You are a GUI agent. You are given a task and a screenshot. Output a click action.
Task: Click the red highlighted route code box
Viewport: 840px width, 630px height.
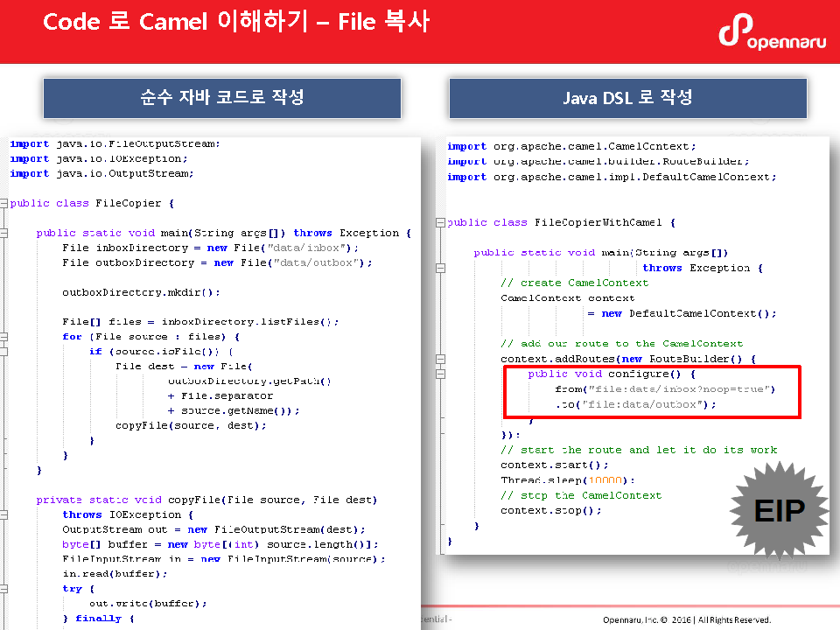651,390
